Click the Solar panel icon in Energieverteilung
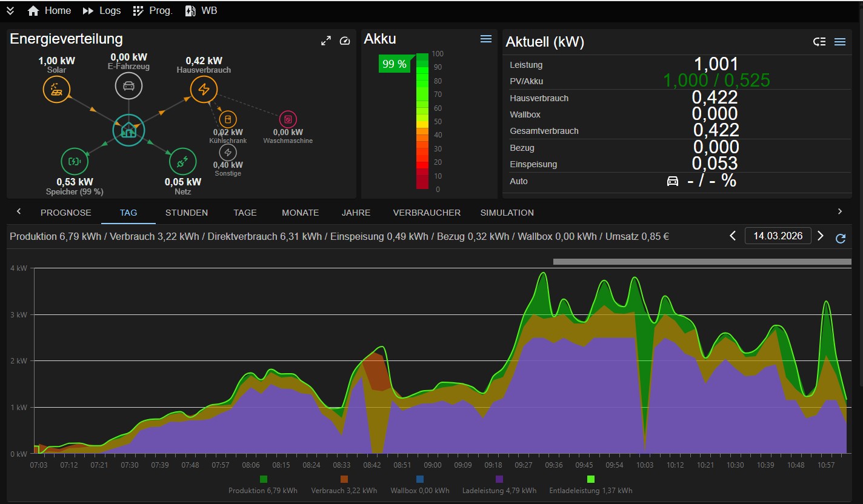Screen dimensions: 863x504 point(56,88)
